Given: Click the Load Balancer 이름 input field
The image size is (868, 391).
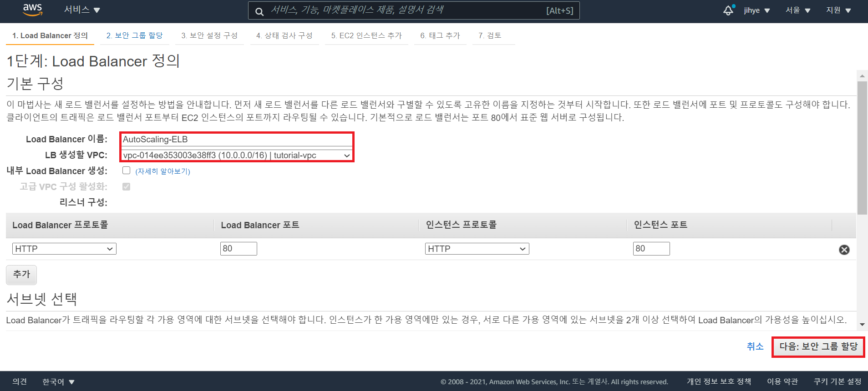Looking at the screenshot, I should point(237,140).
